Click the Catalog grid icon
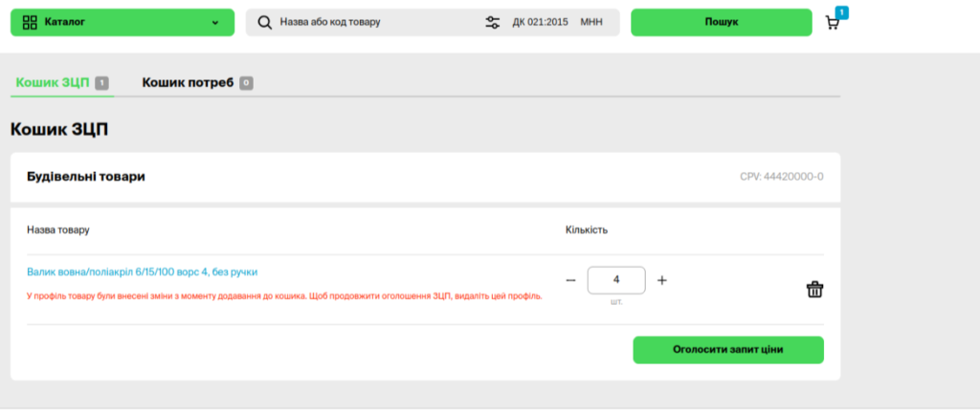 click(x=30, y=22)
